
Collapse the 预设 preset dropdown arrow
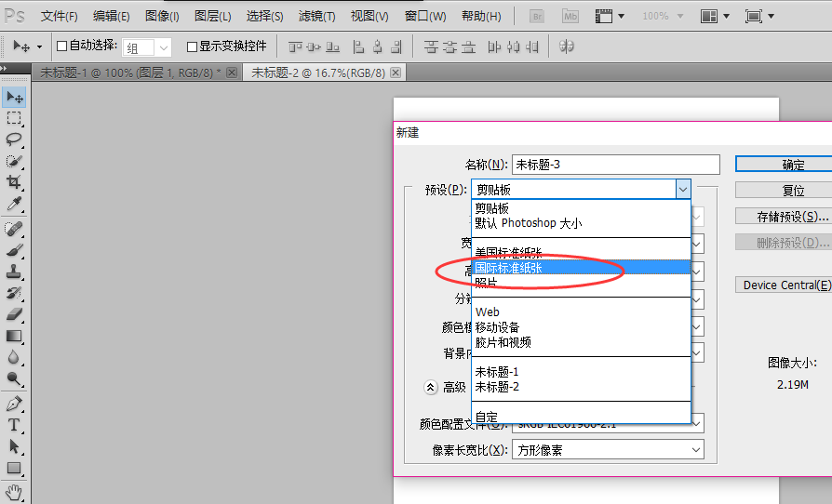[683, 189]
